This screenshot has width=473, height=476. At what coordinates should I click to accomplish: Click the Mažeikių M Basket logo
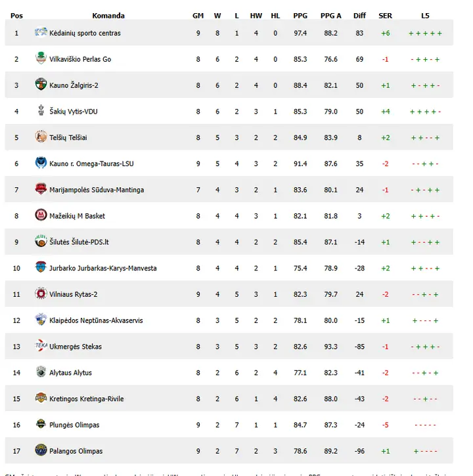click(41, 215)
